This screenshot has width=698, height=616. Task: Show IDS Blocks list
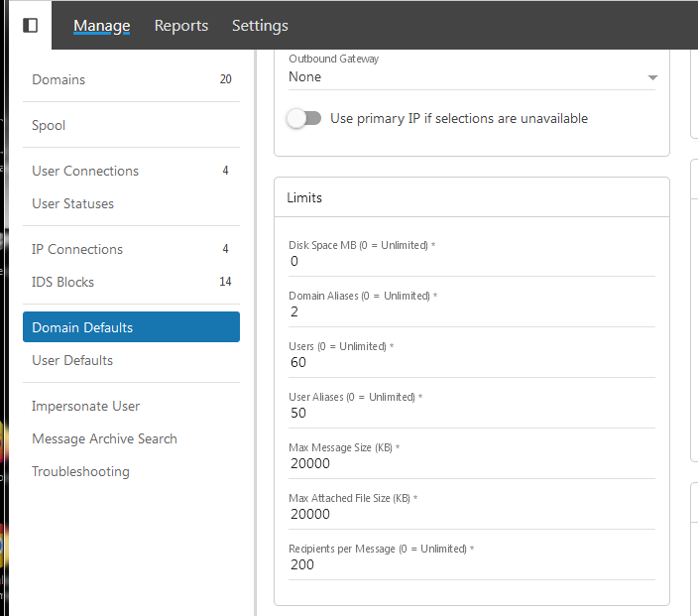(62, 282)
